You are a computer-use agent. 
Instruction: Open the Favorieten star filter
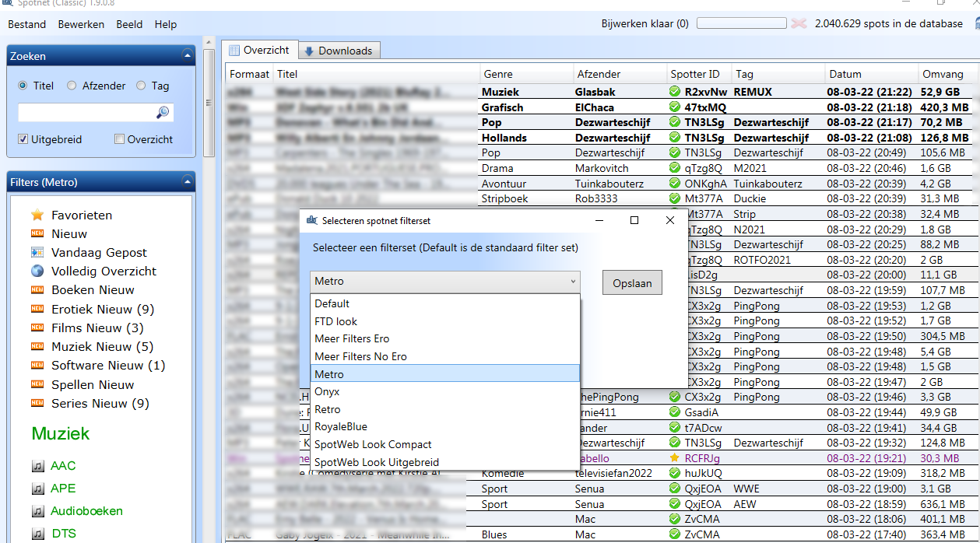37,215
